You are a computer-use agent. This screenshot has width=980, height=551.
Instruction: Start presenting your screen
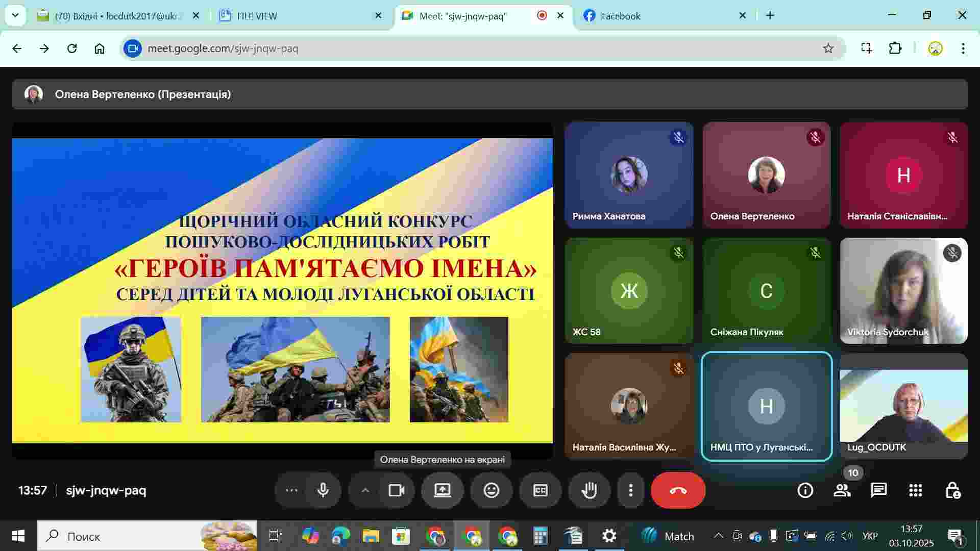442,490
